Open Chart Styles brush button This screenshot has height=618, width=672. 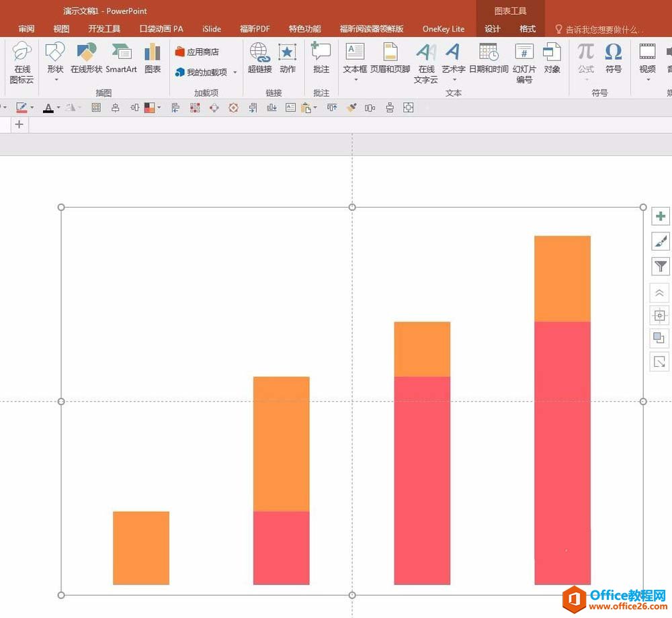[x=660, y=241]
